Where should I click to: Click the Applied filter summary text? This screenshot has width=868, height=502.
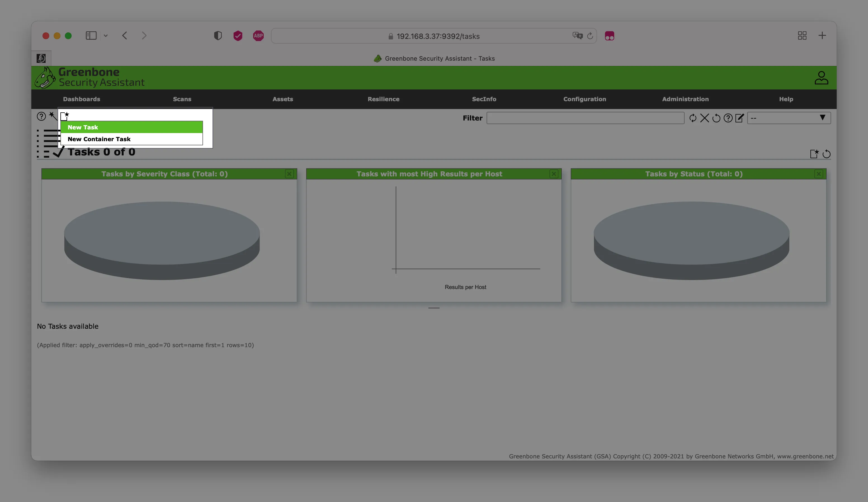145,345
